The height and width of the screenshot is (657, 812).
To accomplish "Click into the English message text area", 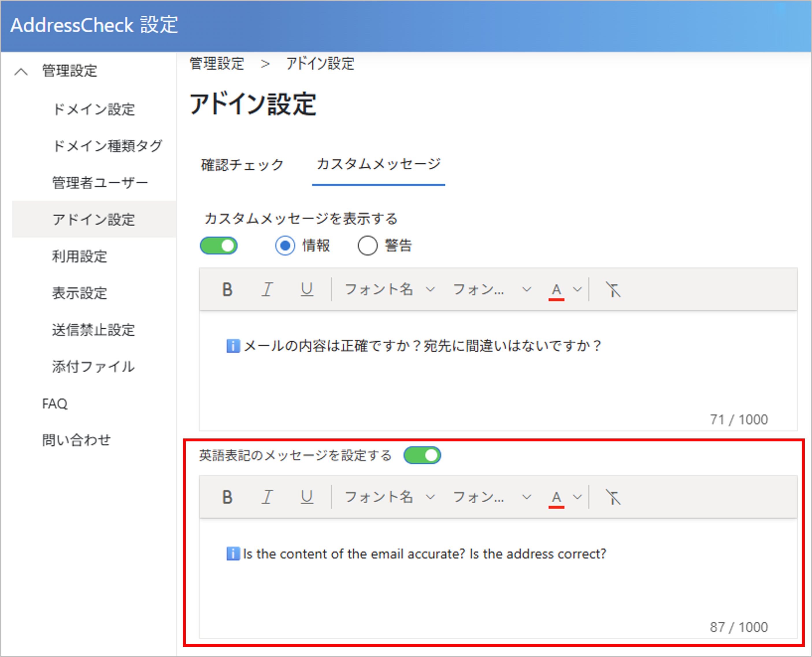I will click(x=492, y=583).
